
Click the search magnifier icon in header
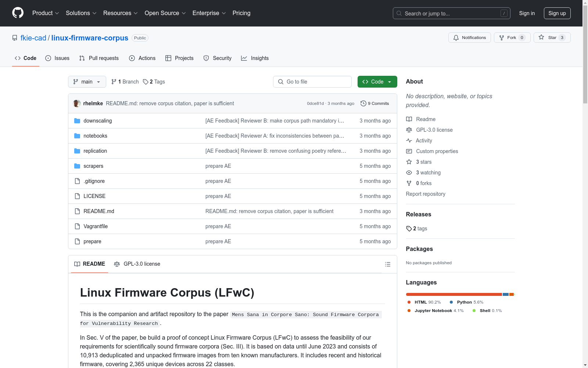coord(399,13)
